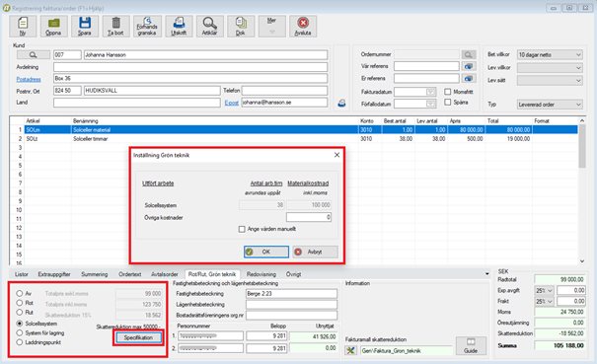597x364 pixels.
Task: Expand the tab overflow arrow
Action: tap(486, 274)
